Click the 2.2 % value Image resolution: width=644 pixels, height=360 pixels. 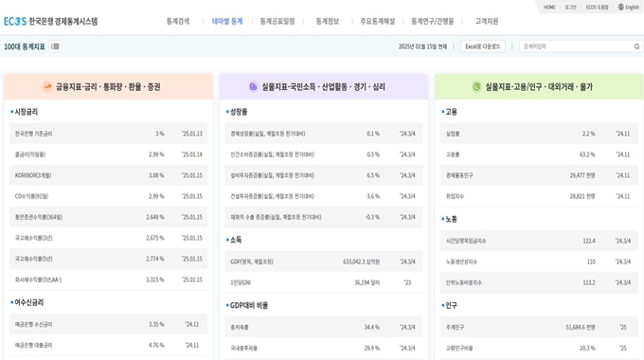pos(588,134)
